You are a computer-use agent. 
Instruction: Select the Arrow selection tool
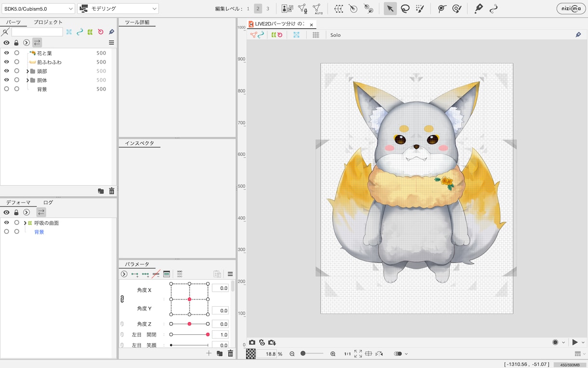(x=390, y=9)
